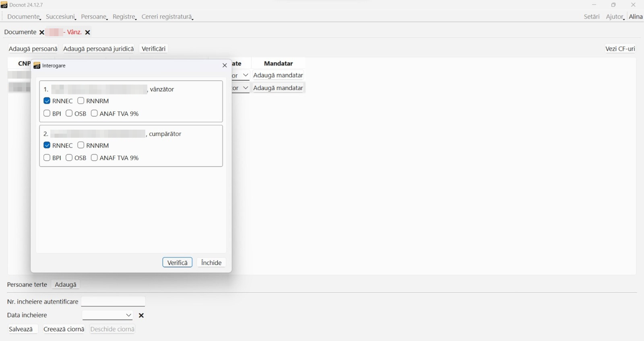The height and width of the screenshot is (341, 644).
Task: Tick BPI checkbox for cumpărător
Action: pyautogui.click(x=47, y=158)
